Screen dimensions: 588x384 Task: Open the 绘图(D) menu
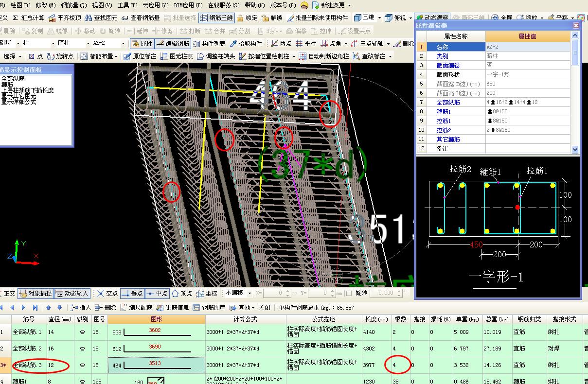20,5
